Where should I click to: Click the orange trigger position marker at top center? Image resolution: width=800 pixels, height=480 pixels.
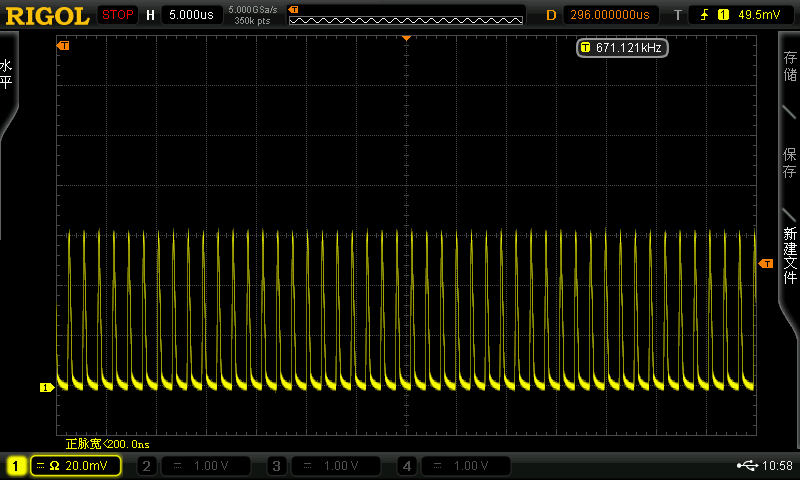click(x=406, y=37)
